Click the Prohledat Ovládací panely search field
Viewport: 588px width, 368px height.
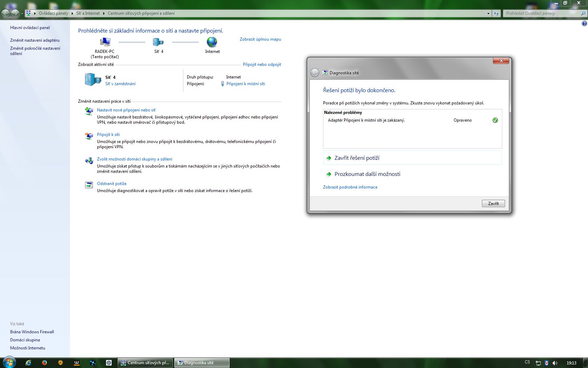(x=541, y=13)
